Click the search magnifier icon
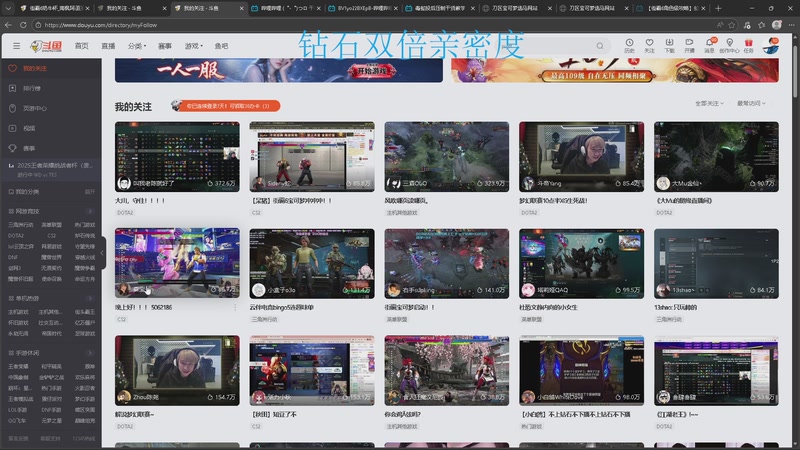The image size is (800, 450). [600, 46]
